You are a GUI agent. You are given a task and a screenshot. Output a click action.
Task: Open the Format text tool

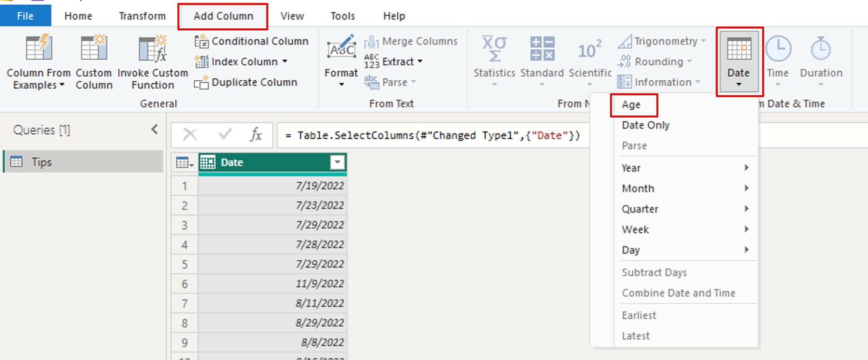click(x=341, y=61)
